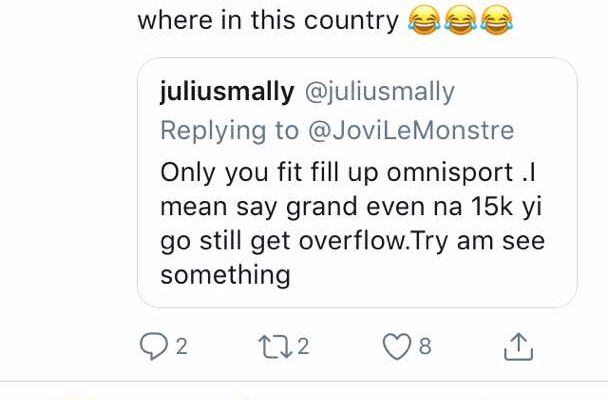Click the last laughing-crying emoji
This screenshot has width=608, height=400.
[x=497, y=20]
